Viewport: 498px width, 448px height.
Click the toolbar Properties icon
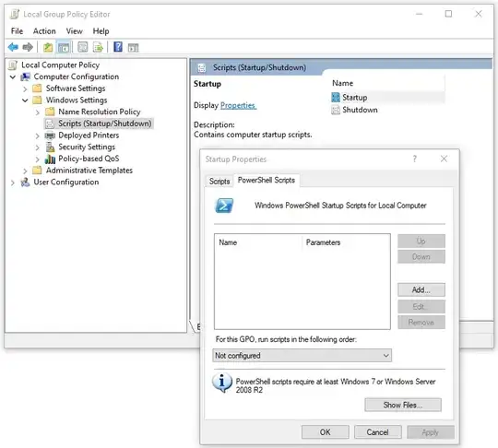(83, 47)
